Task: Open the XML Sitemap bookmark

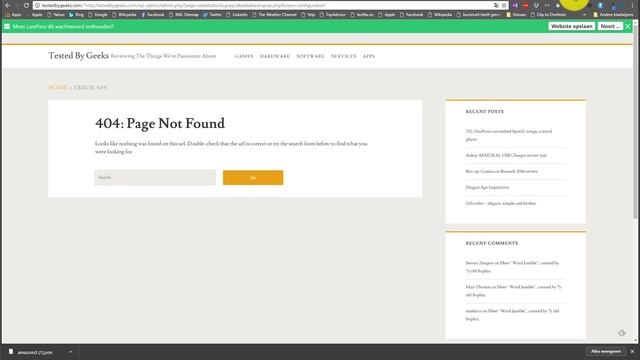Action: pyautogui.click(x=184, y=15)
